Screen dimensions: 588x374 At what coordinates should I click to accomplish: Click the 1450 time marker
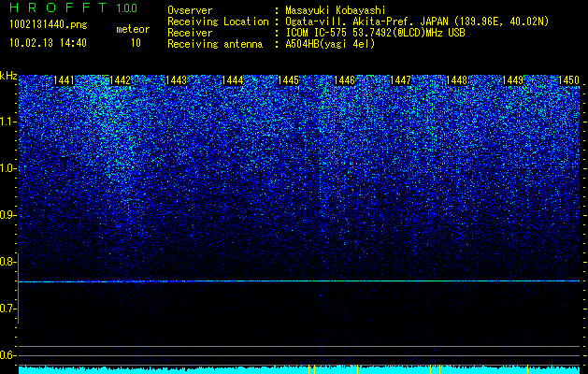(569, 80)
